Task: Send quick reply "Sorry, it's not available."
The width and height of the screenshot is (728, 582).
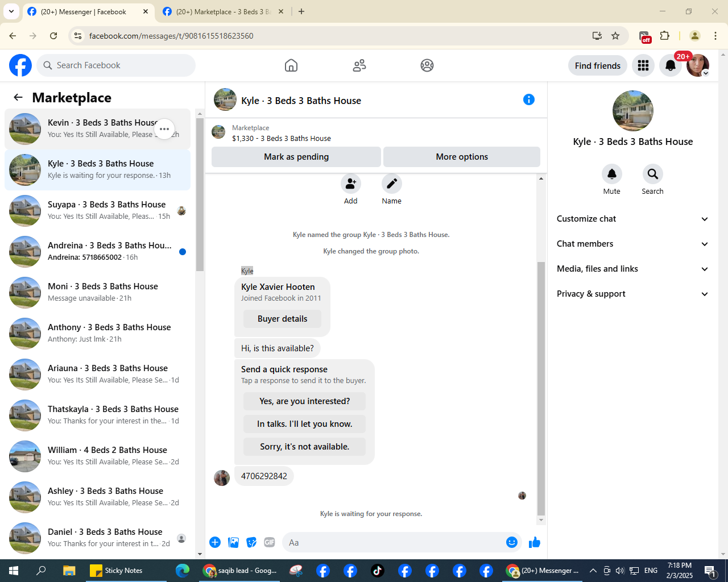Action: coord(304,447)
